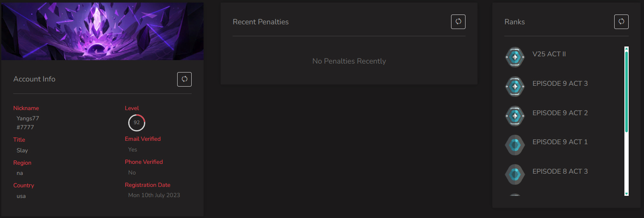644x218 pixels.
Task: Refresh the Account Info panel
Action: click(x=184, y=79)
